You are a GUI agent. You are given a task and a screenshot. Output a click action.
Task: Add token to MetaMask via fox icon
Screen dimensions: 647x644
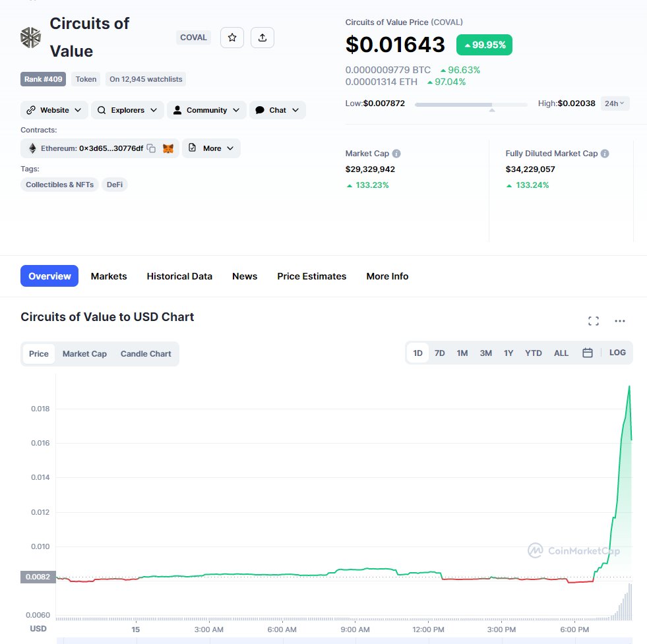(168, 148)
